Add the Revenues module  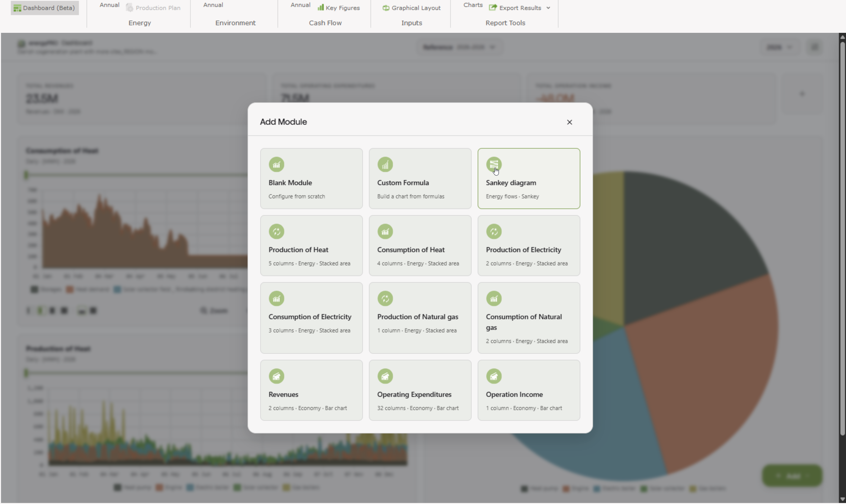[312, 391]
